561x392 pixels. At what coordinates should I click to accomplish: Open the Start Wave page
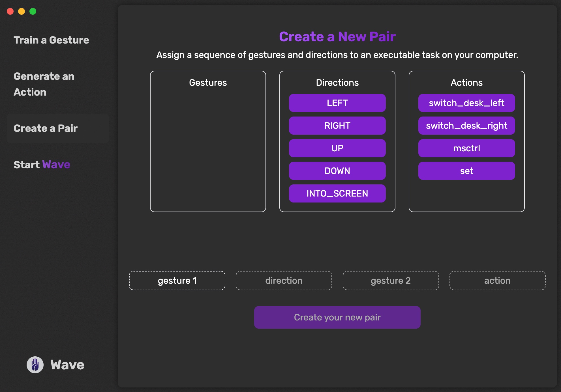pyautogui.click(x=42, y=165)
